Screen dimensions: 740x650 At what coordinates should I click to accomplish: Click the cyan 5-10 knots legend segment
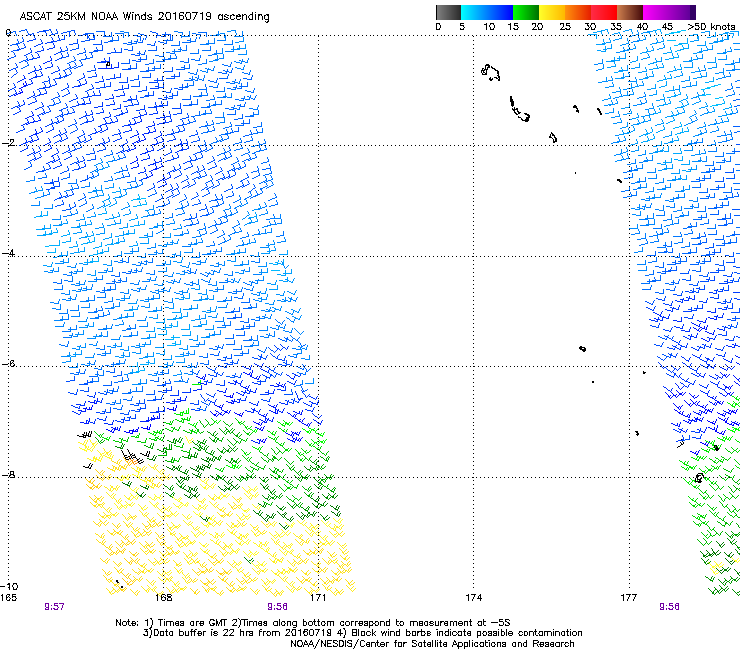[474, 12]
